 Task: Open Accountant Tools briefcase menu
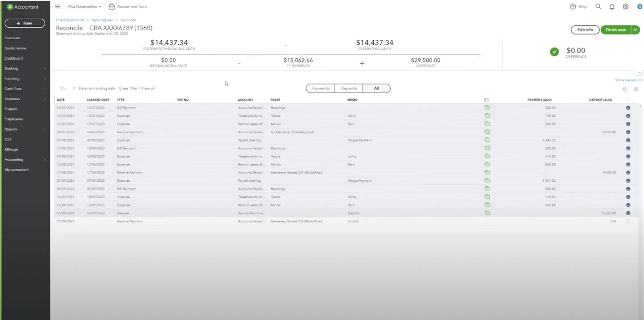128,7
